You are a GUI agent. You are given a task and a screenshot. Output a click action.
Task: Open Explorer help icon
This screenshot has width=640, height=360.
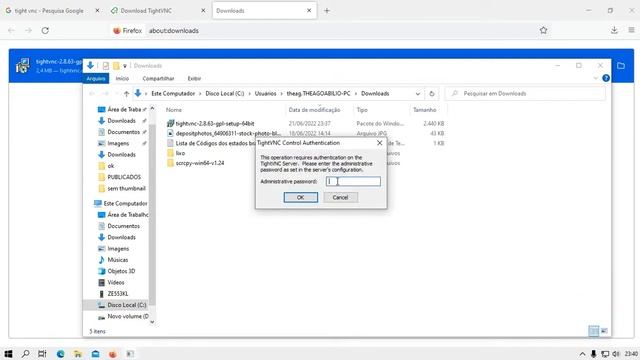[x=606, y=78]
